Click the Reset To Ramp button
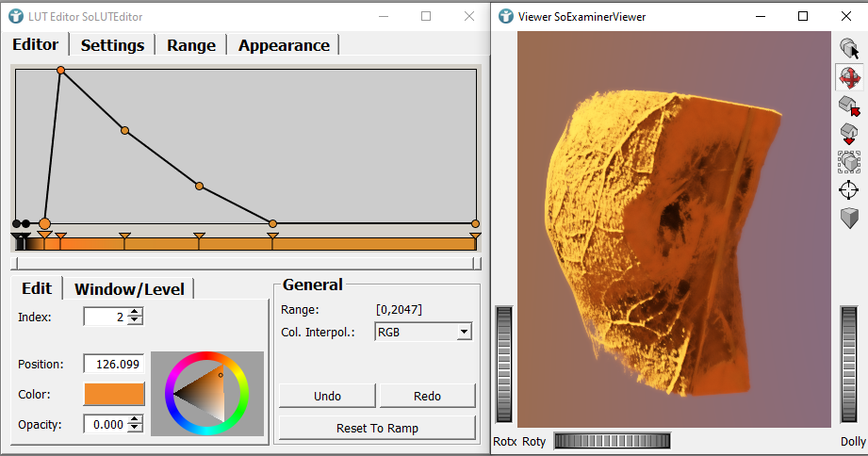 pos(377,428)
